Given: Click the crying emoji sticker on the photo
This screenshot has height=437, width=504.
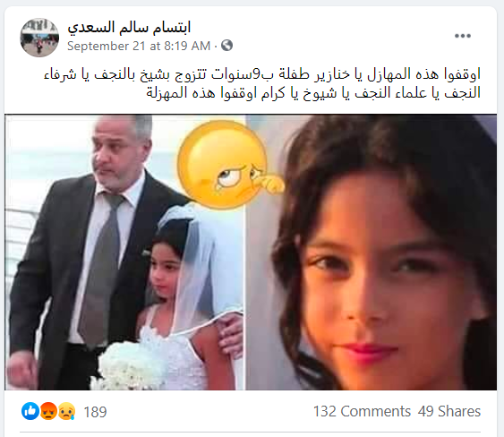Looking at the screenshot, I should click(x=230, y=165).
